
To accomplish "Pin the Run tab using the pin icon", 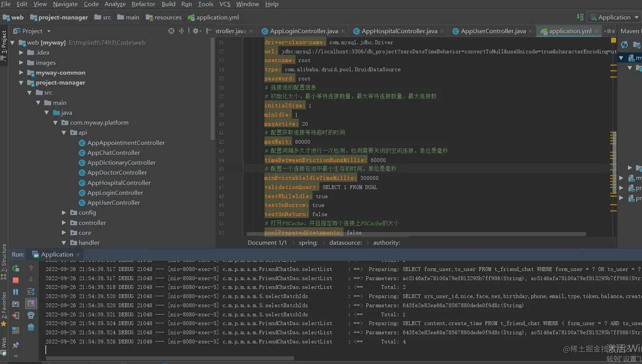I will pos(16,345).
